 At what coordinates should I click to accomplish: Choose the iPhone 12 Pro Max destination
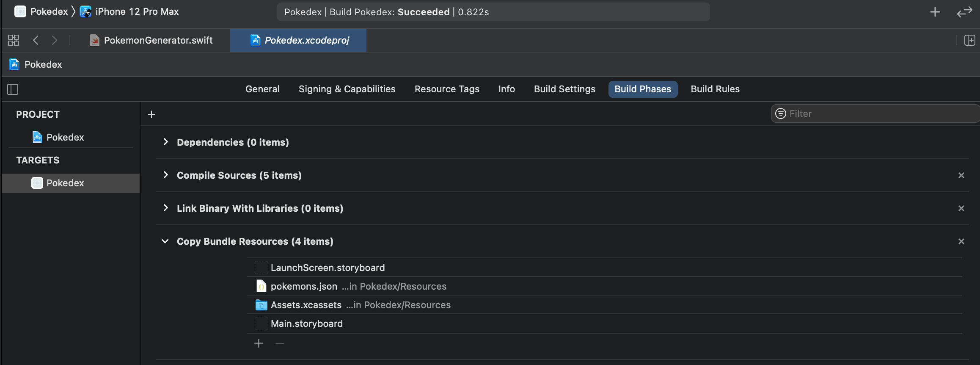coord(137,11)
